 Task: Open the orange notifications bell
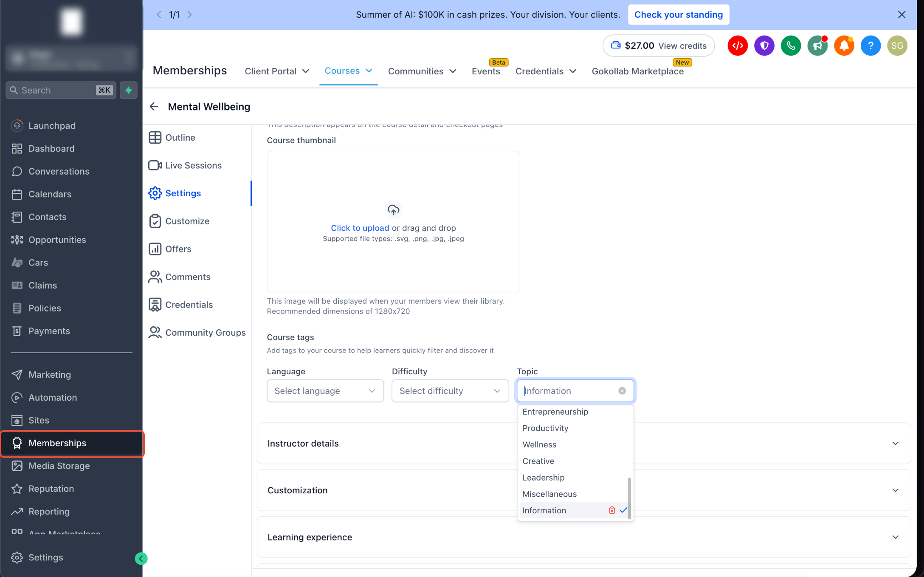point(844,45)
